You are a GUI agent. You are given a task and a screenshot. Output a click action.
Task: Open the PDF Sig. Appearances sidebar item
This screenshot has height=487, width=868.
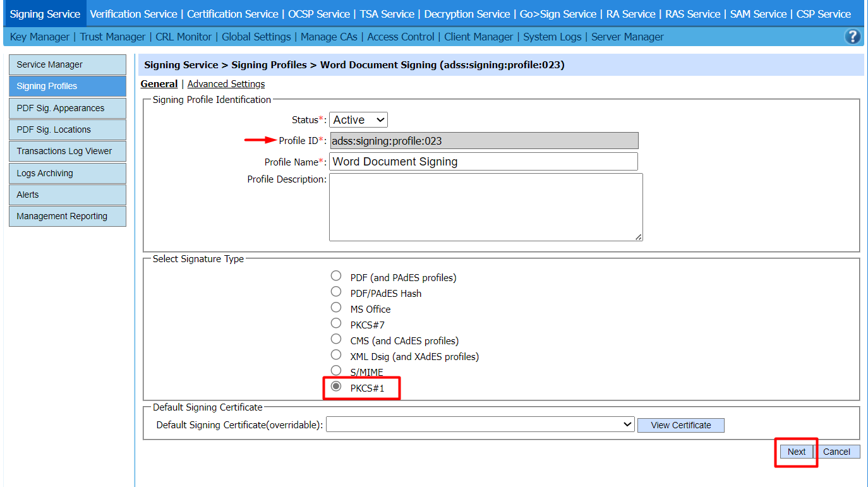click(68, 108)
